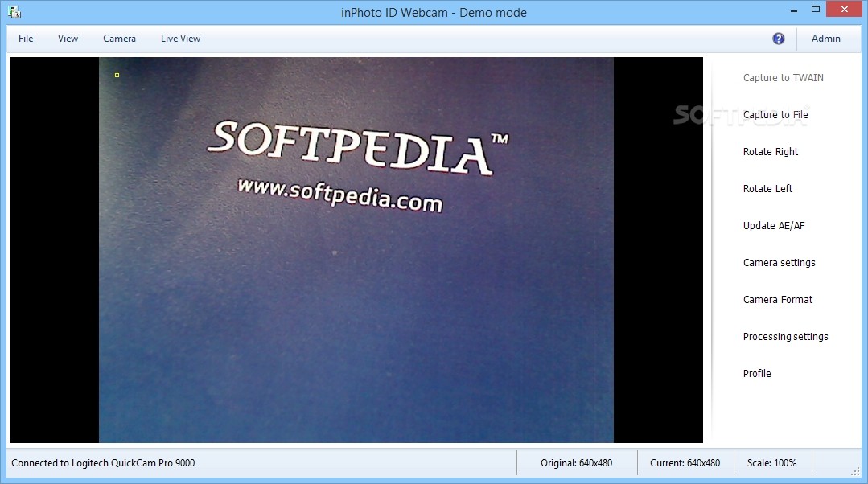Click the 'Original: 640x480' status entry
This screenshot has width=868, height=484.
click(x=576, y=463)
